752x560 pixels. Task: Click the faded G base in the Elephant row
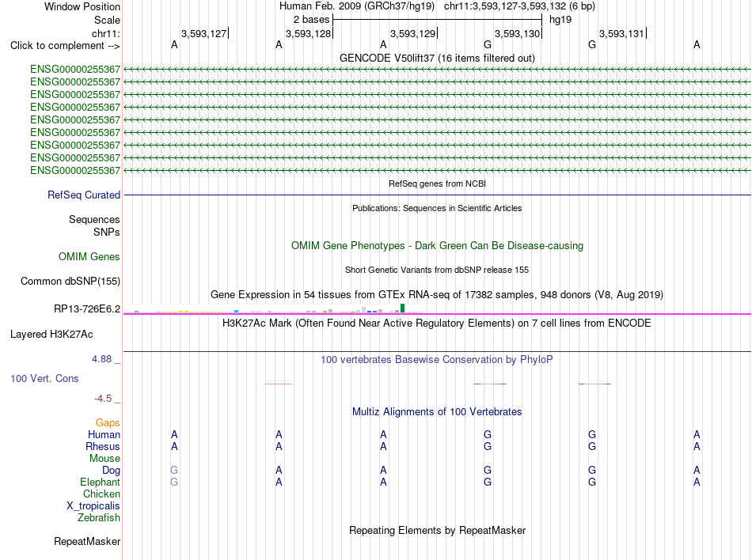174,482
